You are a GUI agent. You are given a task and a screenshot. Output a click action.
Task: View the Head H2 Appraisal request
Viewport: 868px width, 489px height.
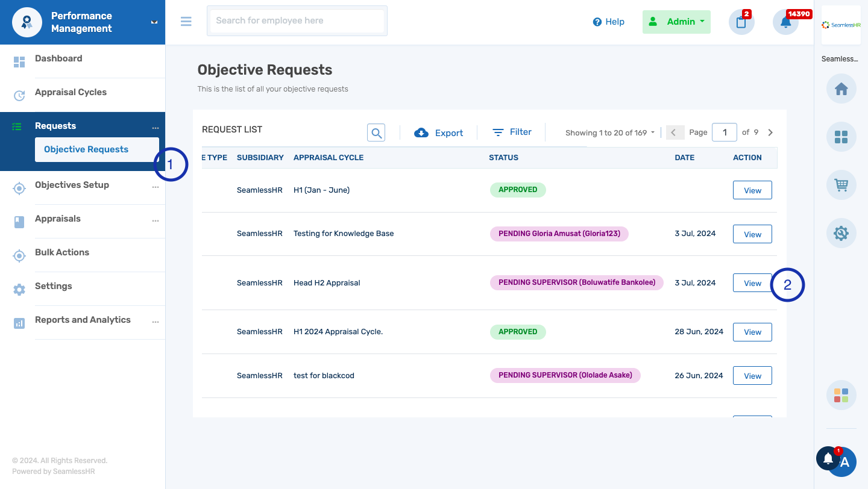[752, 282]
